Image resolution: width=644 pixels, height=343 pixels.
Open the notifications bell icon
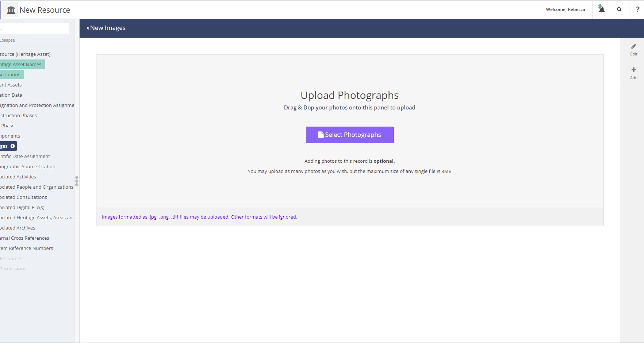pos(601,9)
